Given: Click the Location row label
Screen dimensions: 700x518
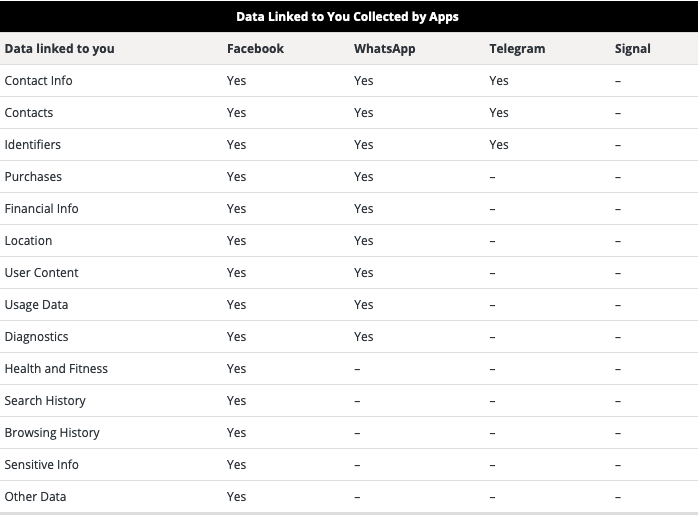Looking at the screenshot, I should tap(28, 241).
